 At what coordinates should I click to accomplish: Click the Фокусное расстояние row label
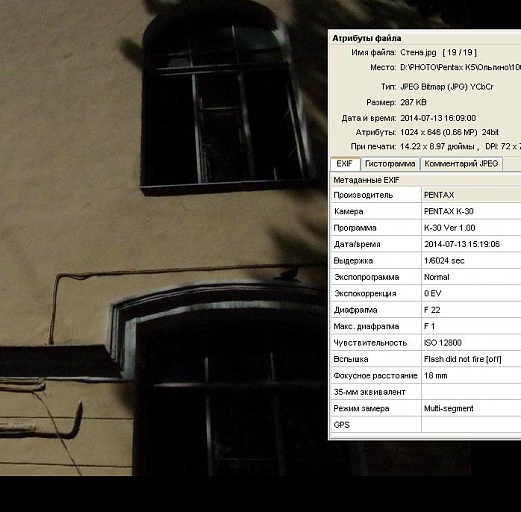tap(375, 376)
